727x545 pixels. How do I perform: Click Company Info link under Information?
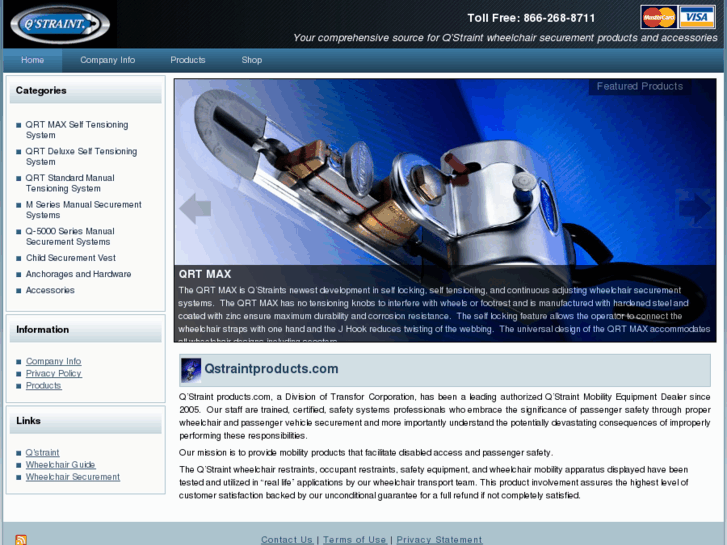click(x=53, y=361)
